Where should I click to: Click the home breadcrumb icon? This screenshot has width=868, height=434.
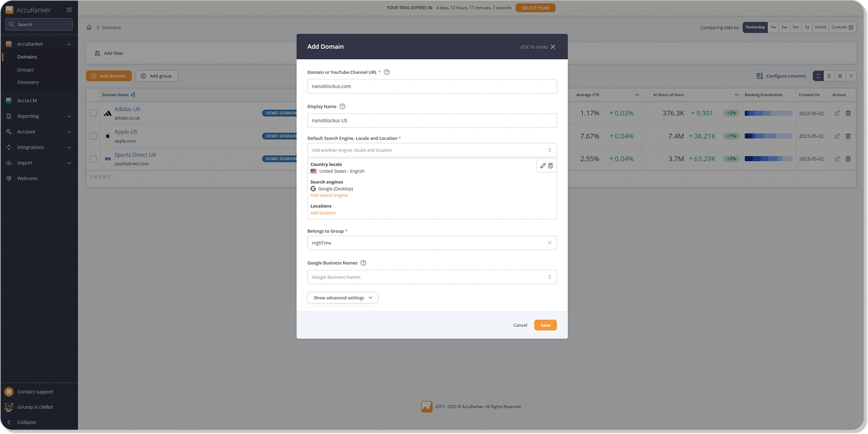point(89,27)
